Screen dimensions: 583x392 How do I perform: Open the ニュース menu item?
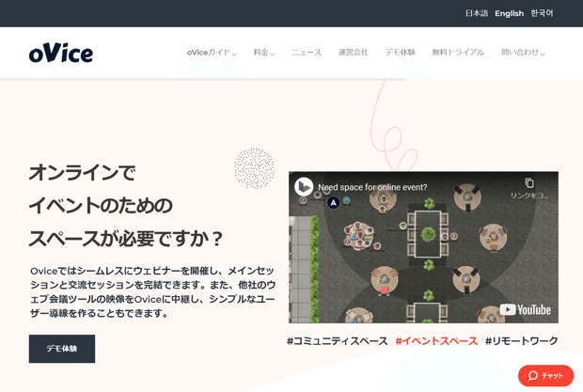pos(307,53)
